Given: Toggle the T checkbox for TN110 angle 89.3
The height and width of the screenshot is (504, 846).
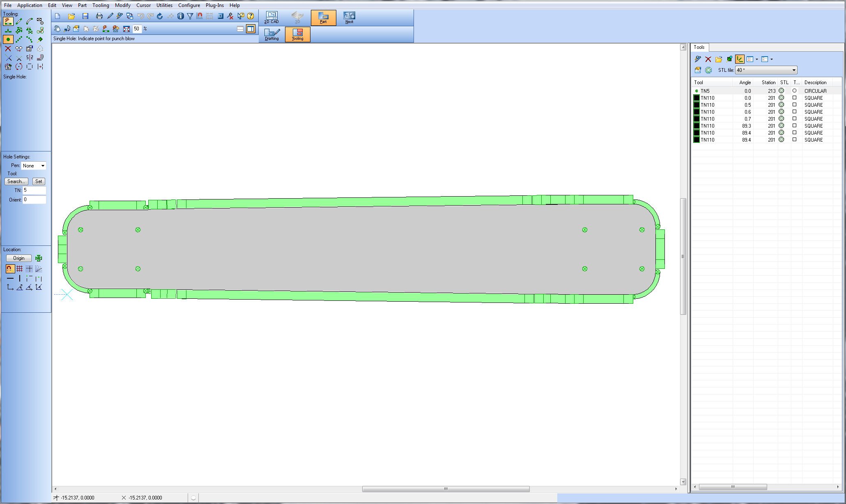Looking at the screenshot, I should coord(794,126).
